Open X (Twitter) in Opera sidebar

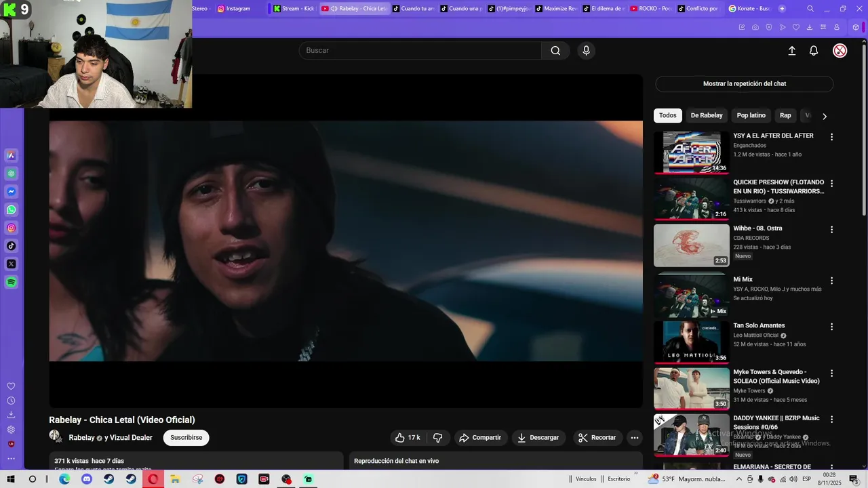click(x=12, y=264)
